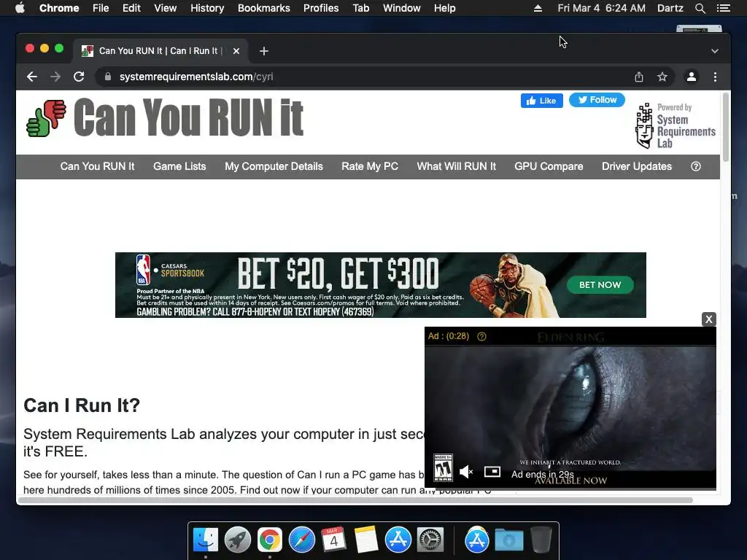Click the horizontal page scrollbar

tap(355, 500)
